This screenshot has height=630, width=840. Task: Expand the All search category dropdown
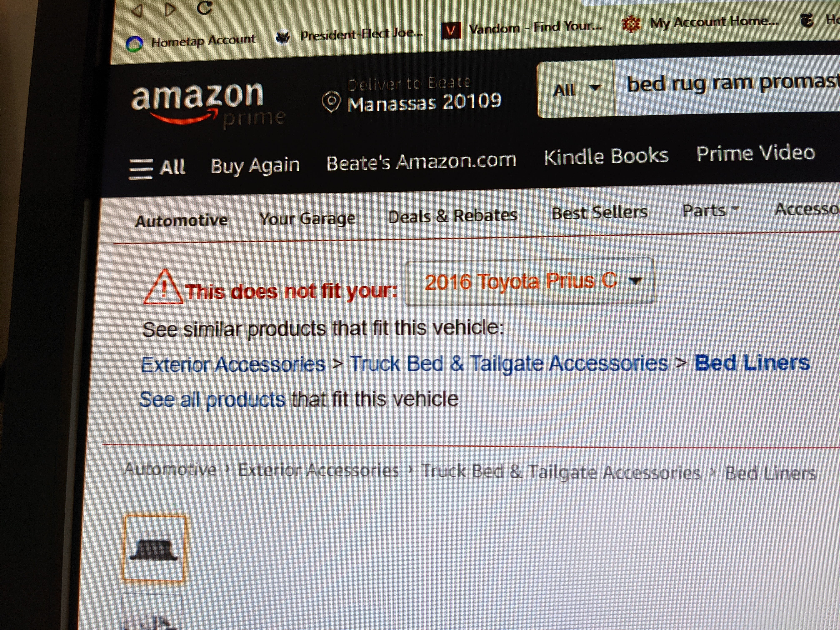coord(576,90)
